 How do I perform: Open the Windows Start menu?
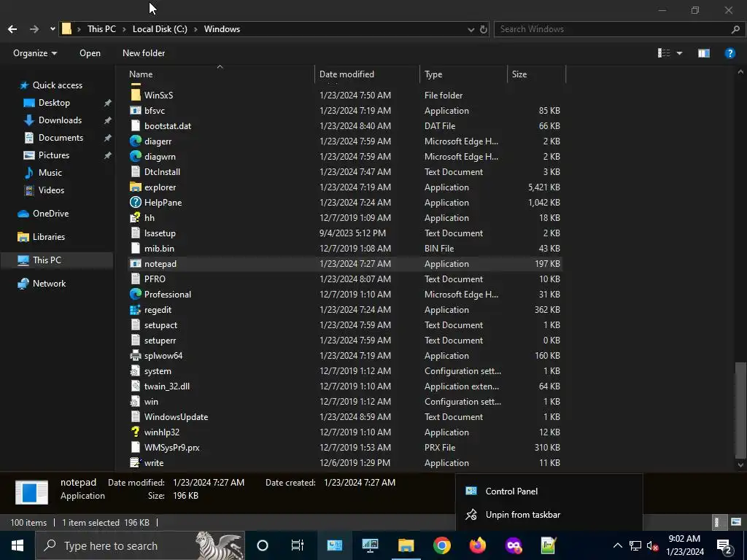(x=18, y=545)
